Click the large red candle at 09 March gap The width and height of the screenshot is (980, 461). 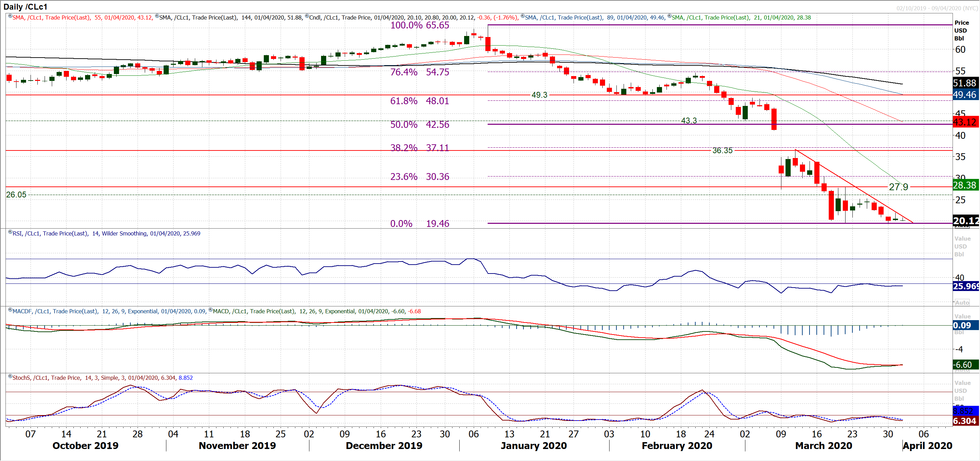pos(774,119)
